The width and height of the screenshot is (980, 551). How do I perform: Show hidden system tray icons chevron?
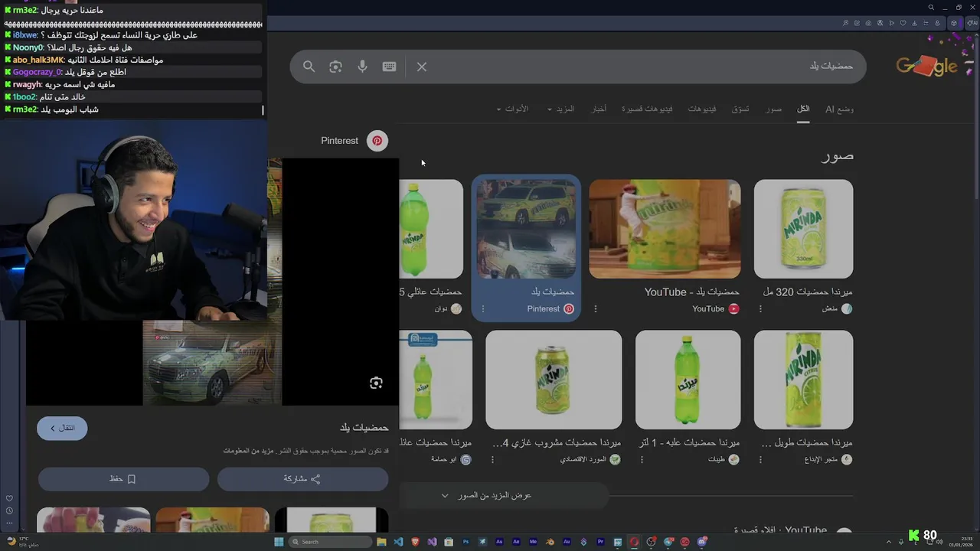(x=890, y=542)
